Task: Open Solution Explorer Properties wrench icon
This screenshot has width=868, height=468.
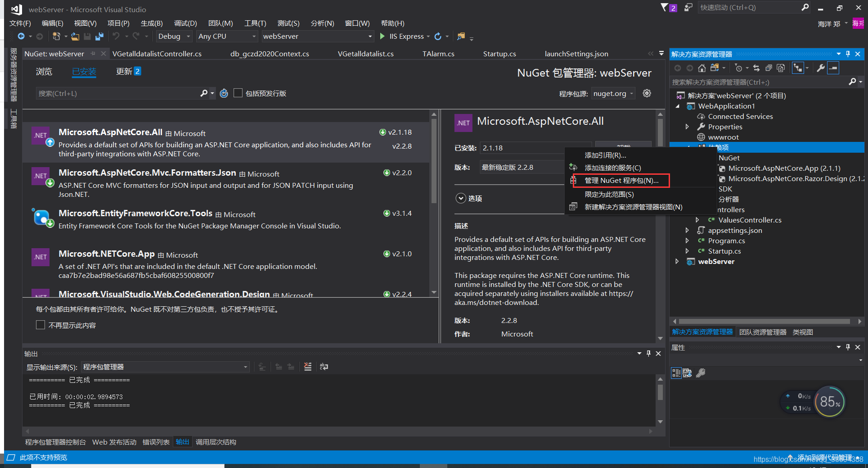Action: (821, 68)
